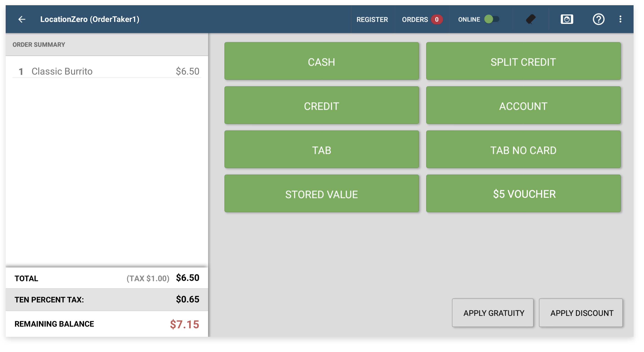Click the (TAX $1.00) note
The height and width of the screenshot is (352, 644).
pos(148,278)
